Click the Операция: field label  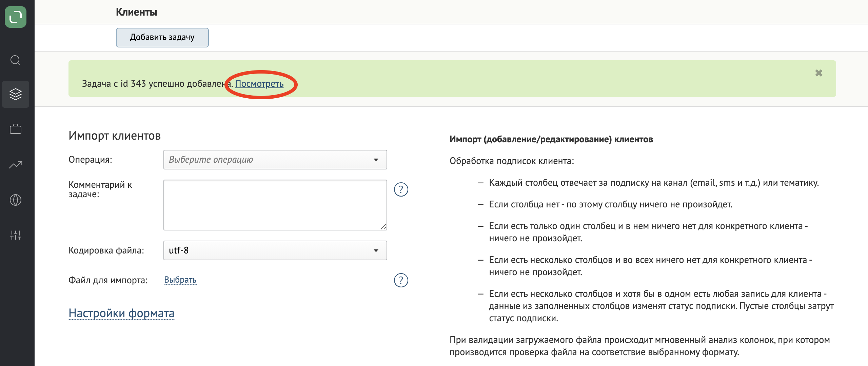point(90,160)
